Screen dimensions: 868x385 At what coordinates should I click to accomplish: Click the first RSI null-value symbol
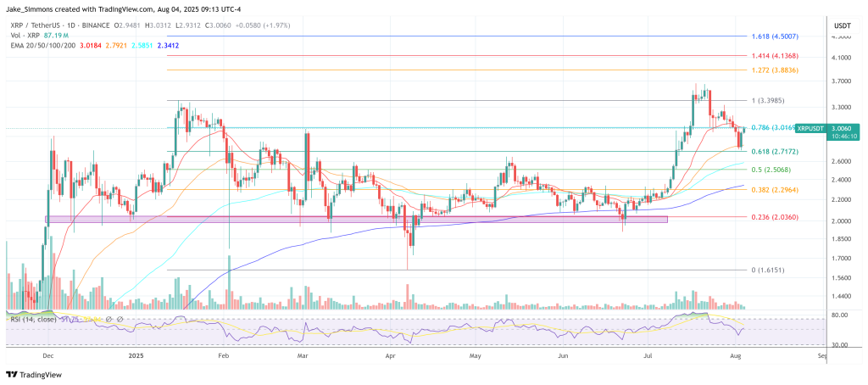(x=110, y=319)
